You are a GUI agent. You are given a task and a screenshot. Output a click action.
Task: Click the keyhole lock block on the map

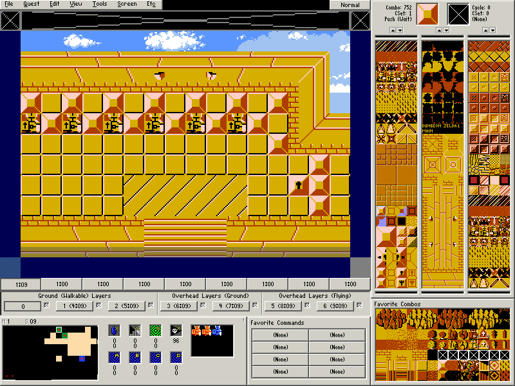(298, 185)
